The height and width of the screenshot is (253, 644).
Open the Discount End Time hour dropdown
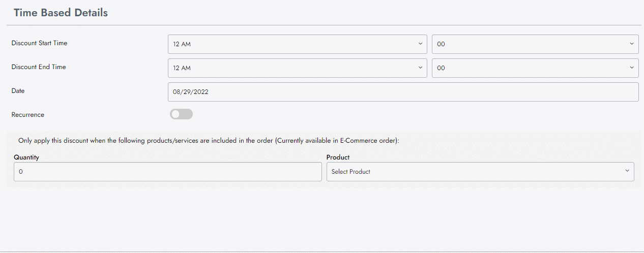point(297,68)
